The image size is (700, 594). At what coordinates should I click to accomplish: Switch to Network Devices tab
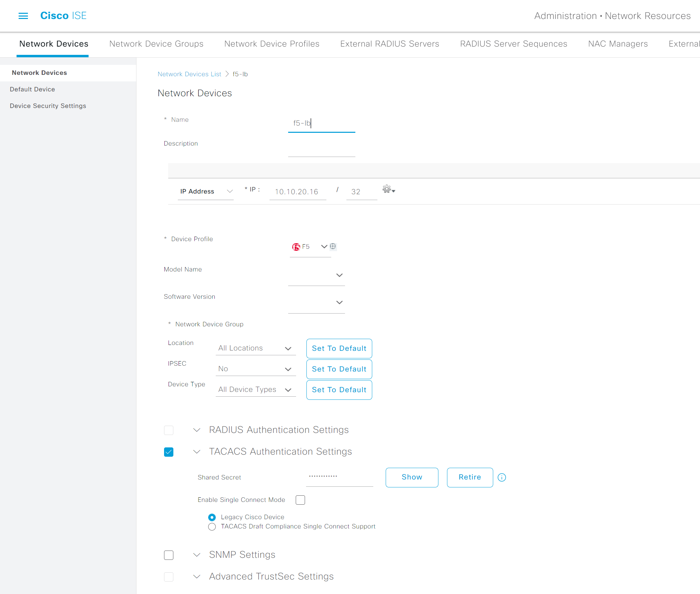click(x=54, y=44)
